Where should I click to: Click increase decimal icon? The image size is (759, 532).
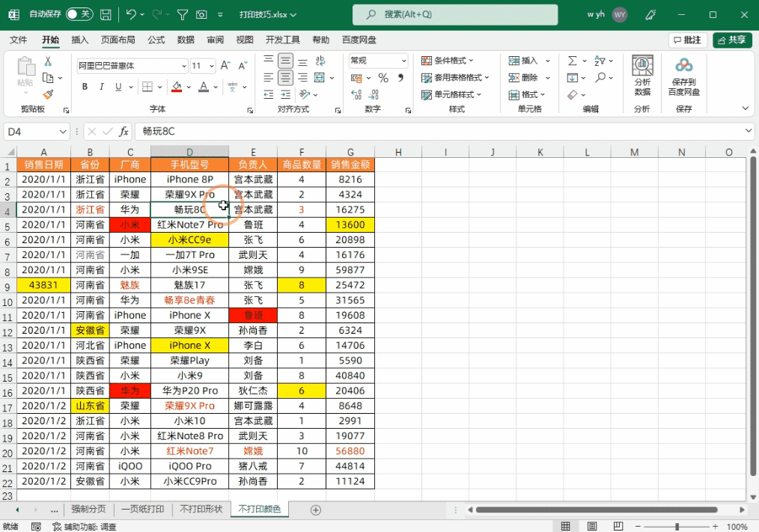356,94
